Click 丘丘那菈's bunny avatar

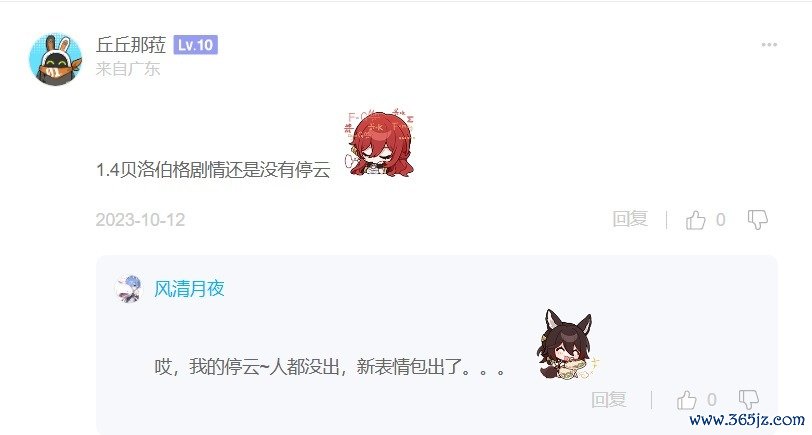[55, 59]
